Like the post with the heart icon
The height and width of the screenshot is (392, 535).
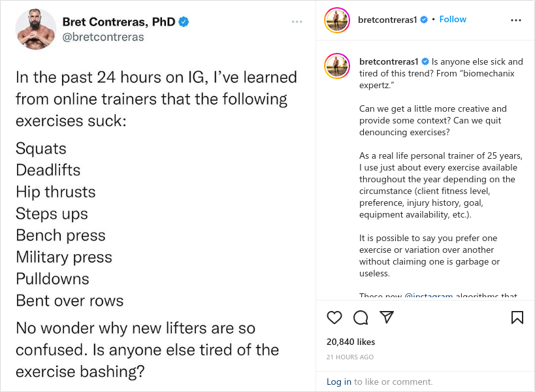point(334,318)
